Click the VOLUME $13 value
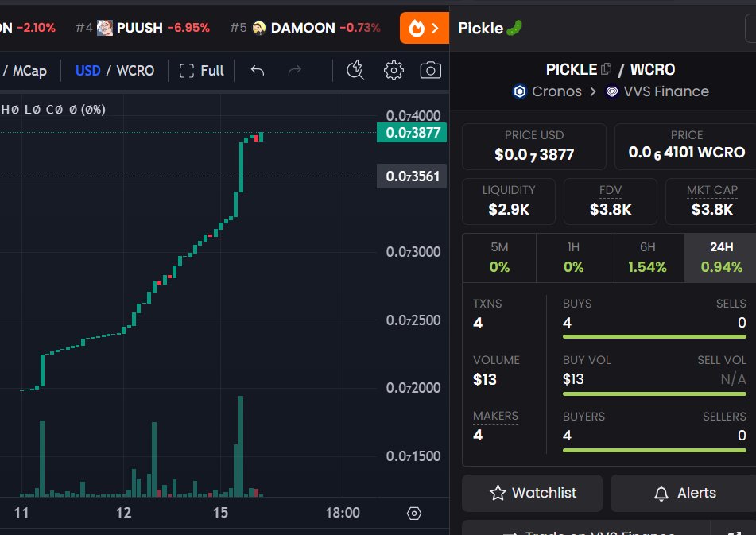 [x=485, y=380]
